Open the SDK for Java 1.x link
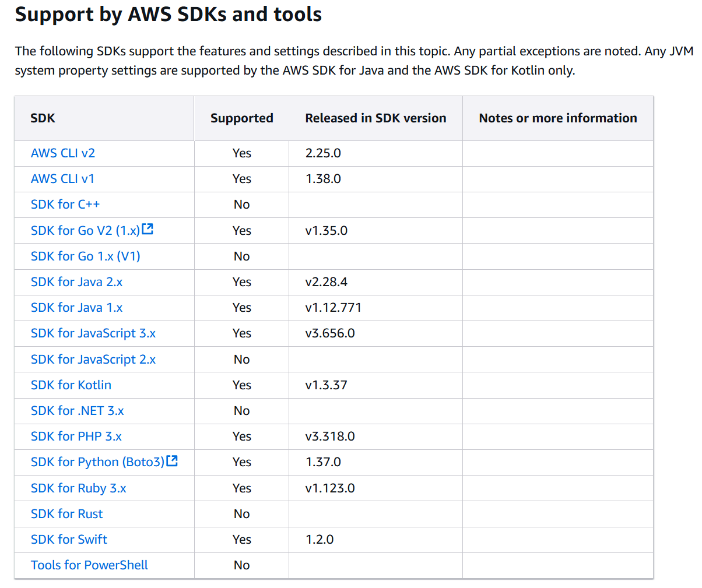The image size is (702, 588). click(77, 308)
